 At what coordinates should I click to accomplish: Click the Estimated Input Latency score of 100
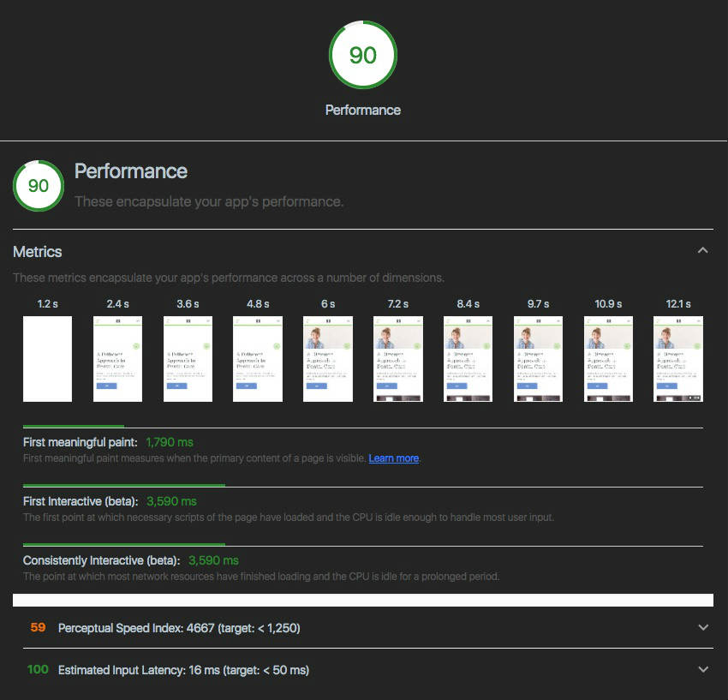click(x=37, y=669)
